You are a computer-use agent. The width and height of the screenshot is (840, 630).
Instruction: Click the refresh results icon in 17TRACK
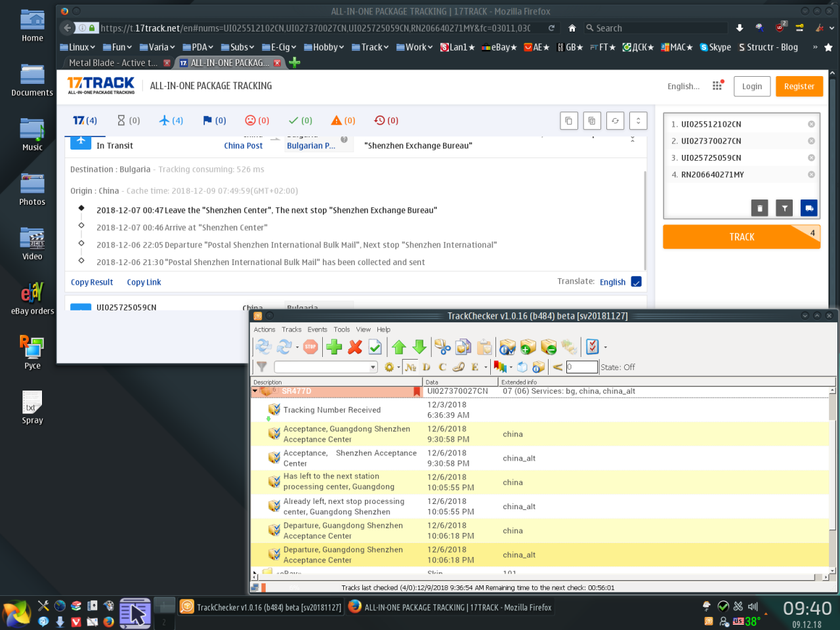(x=615, y=121)
